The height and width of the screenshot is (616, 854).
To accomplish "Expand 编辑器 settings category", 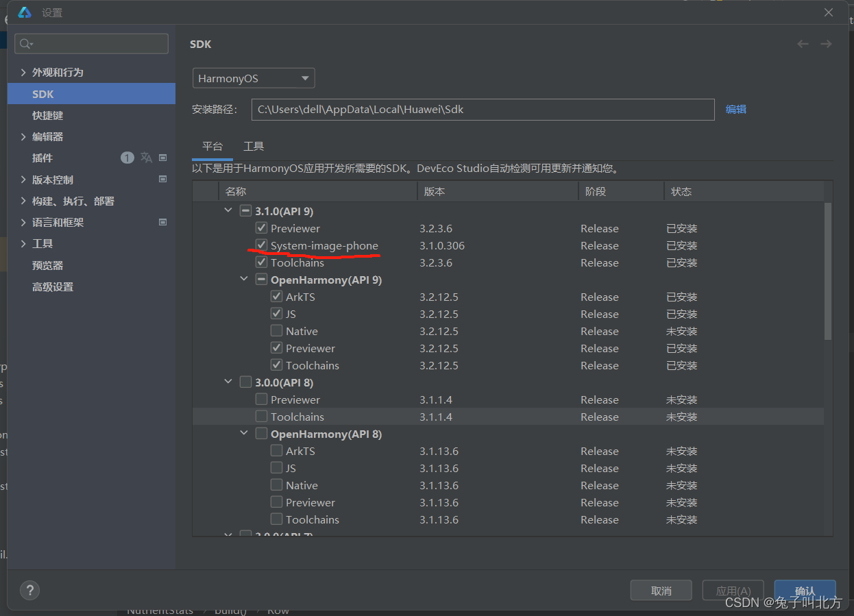I will pos(23,136).
